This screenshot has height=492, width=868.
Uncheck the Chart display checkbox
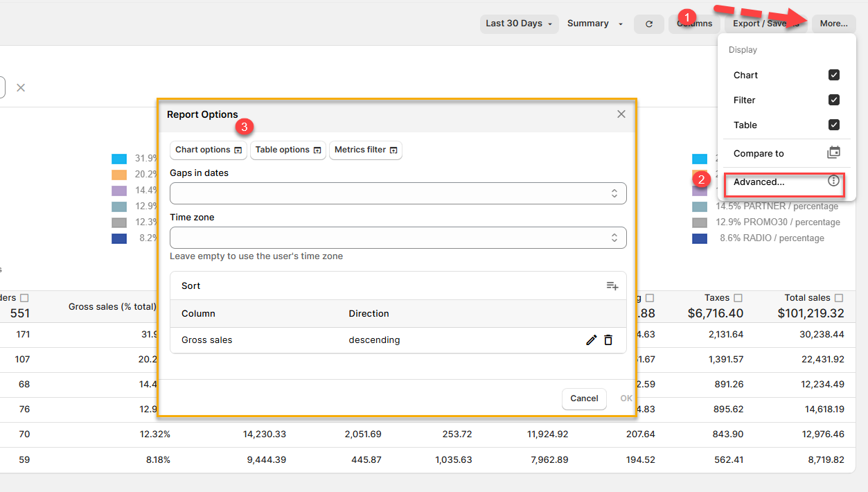[833, 75]
